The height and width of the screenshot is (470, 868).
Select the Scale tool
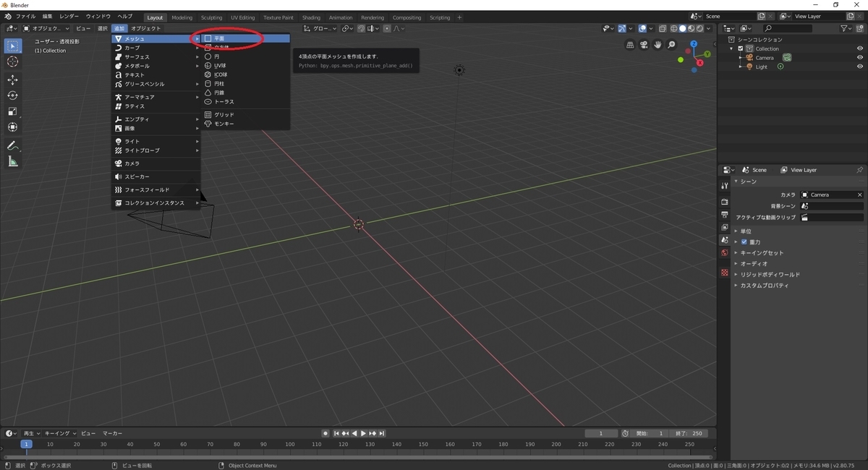[12, 111]
